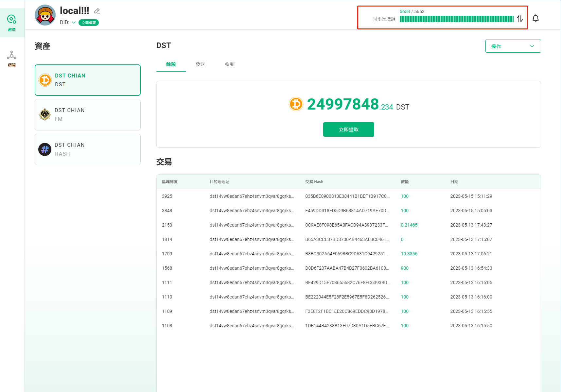
Task: Click date 2023-05-13 16:15:50
Action: [471, 326]
